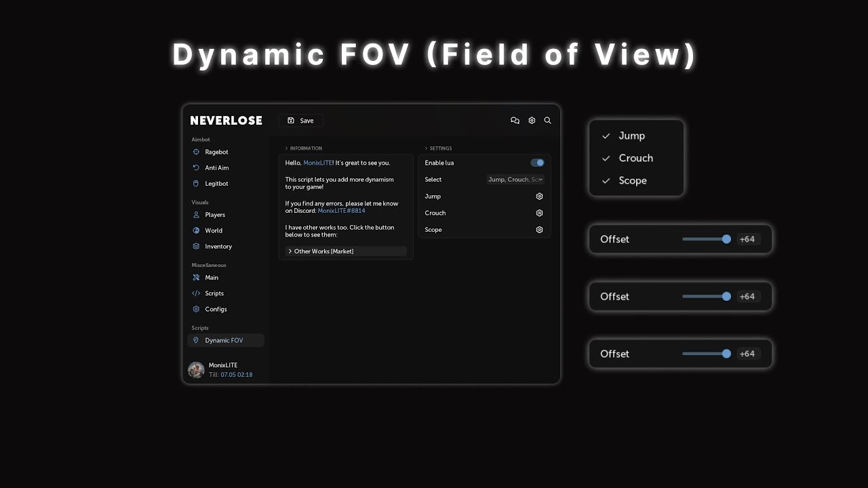Click the World globe icon

point(196,230)
